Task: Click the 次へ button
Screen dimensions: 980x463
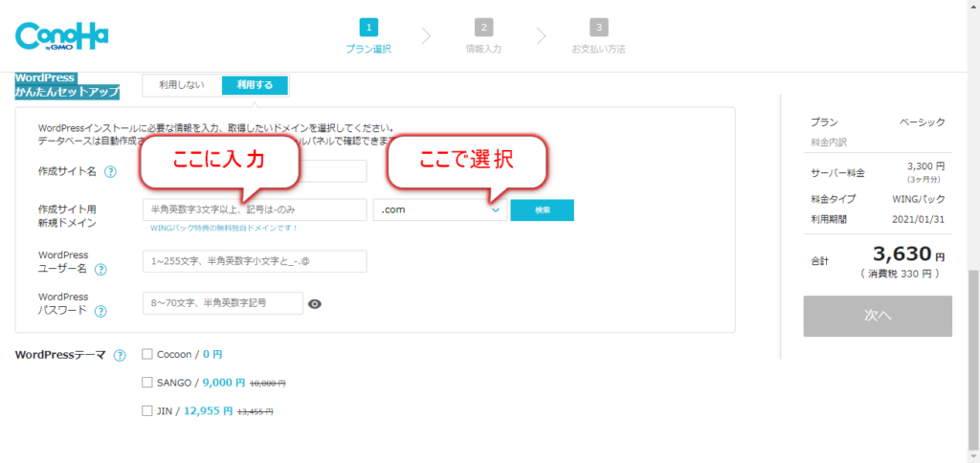Action: point(878,317)
